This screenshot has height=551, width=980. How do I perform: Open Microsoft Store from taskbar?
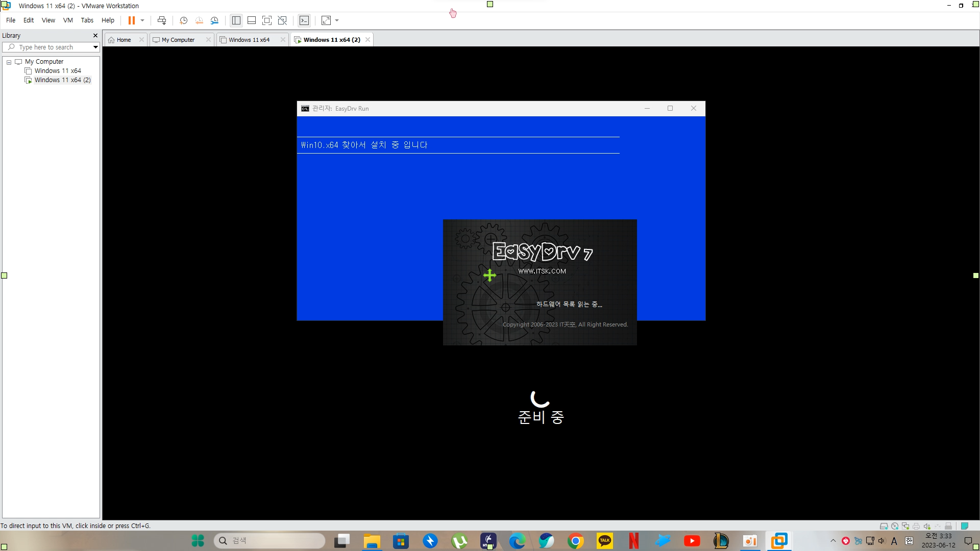[x=401, y=541]
